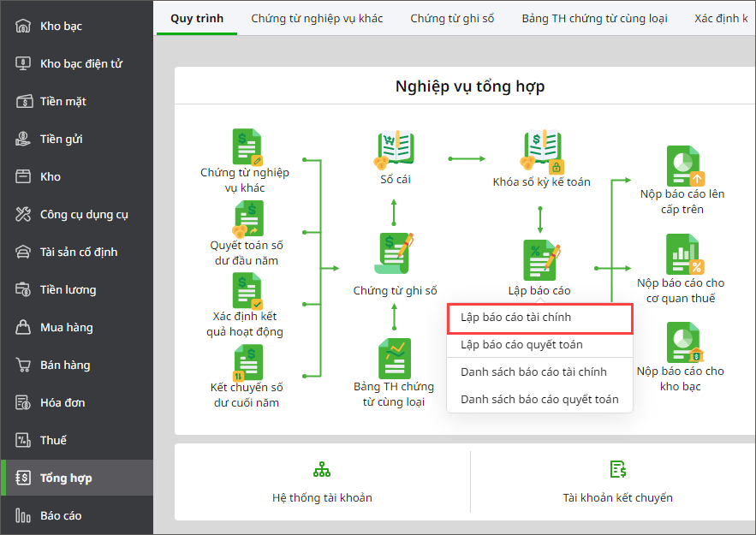Click Chứng từ ghi sổ workflow icon
The height and width of the screenshot is (535, 756).
(395, 253)
